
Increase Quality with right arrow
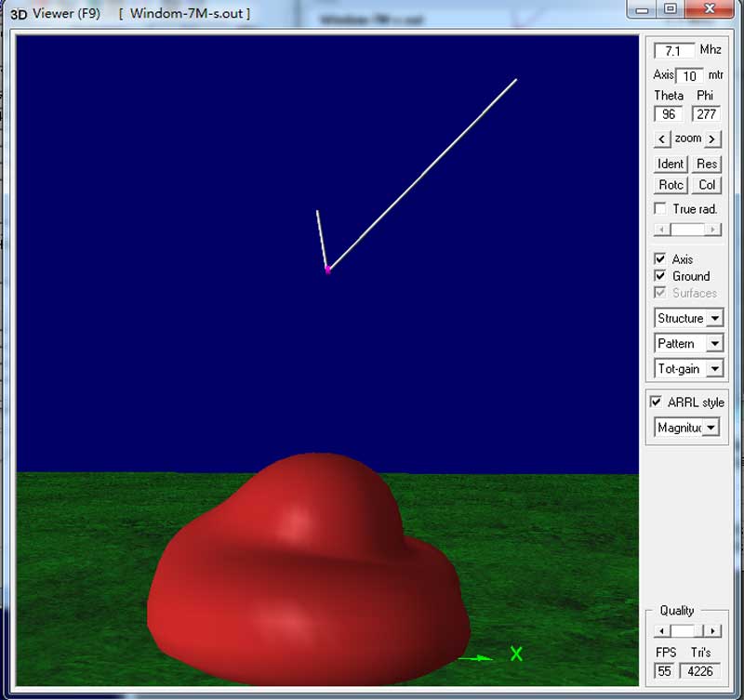tap(712, 631)
